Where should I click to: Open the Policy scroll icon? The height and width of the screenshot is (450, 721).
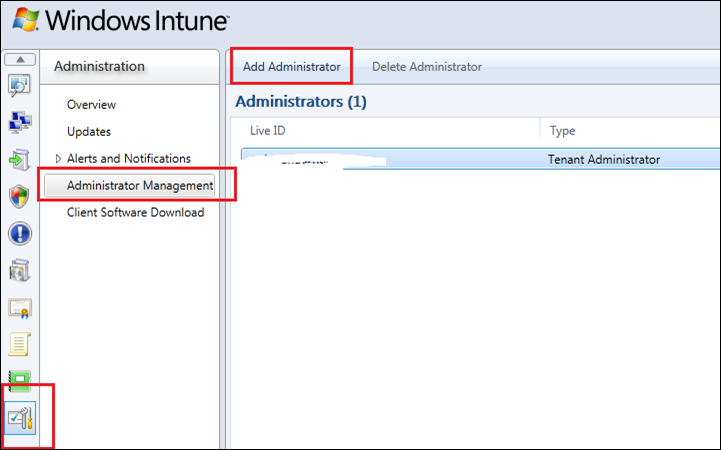coord(19,344)
